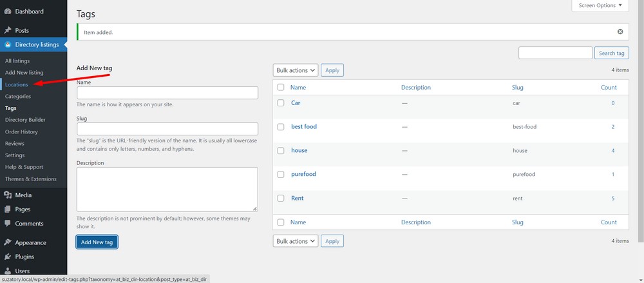Open Help & Support submenu item
This screenshot has height=283, width=644.
click(x=24, y=167)
